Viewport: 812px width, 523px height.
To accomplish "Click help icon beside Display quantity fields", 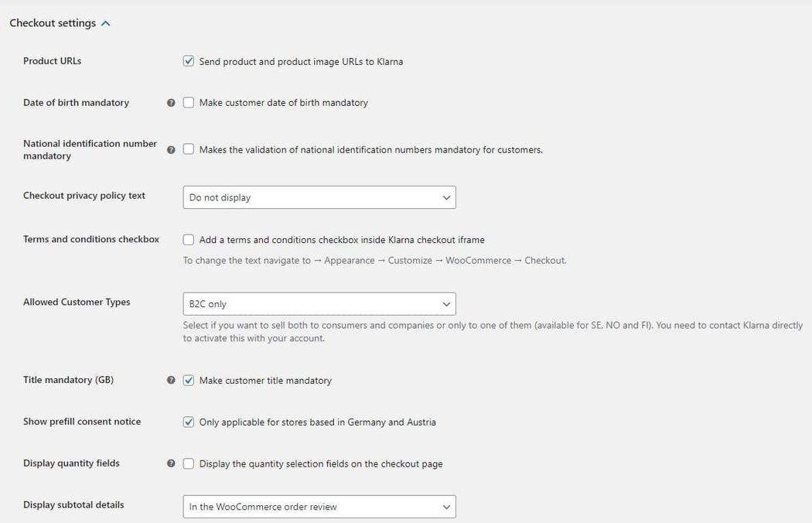I will click(171, 464).
